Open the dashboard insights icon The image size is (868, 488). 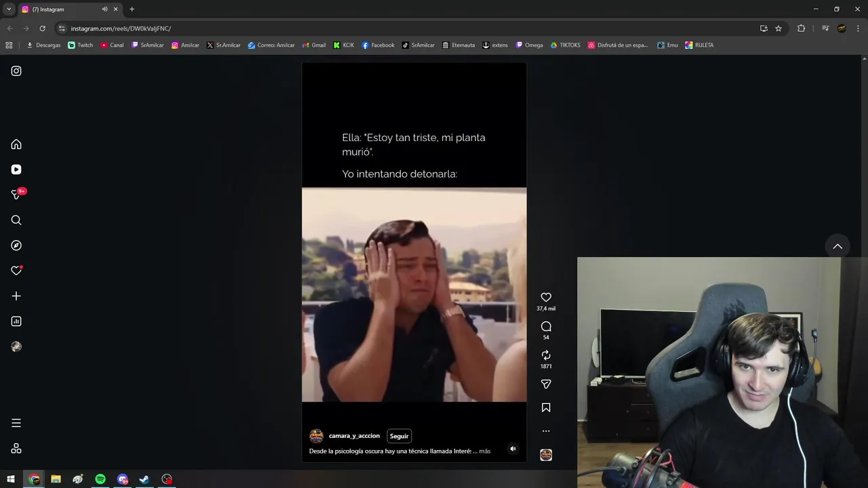[x=16, y=321]
